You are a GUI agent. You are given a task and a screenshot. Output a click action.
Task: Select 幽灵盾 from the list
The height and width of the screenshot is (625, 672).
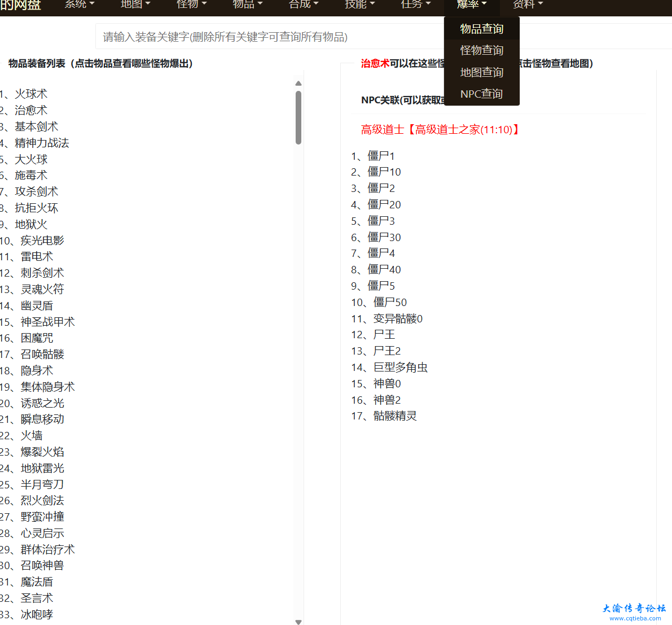pyautogui.click(x=37, y=305)
